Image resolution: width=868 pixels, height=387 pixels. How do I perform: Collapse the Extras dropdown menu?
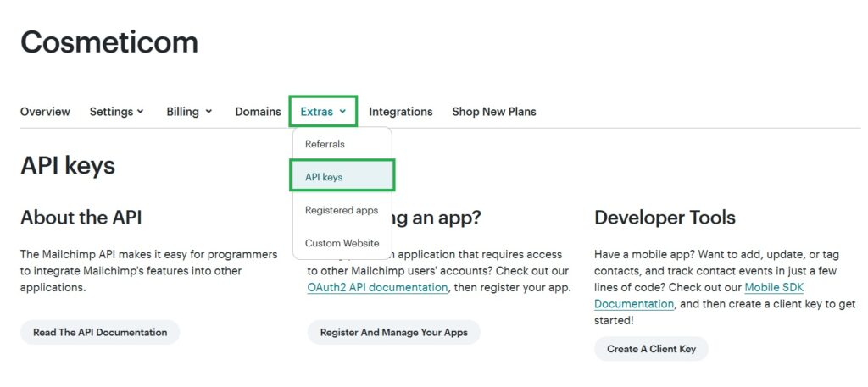[323, 112]
